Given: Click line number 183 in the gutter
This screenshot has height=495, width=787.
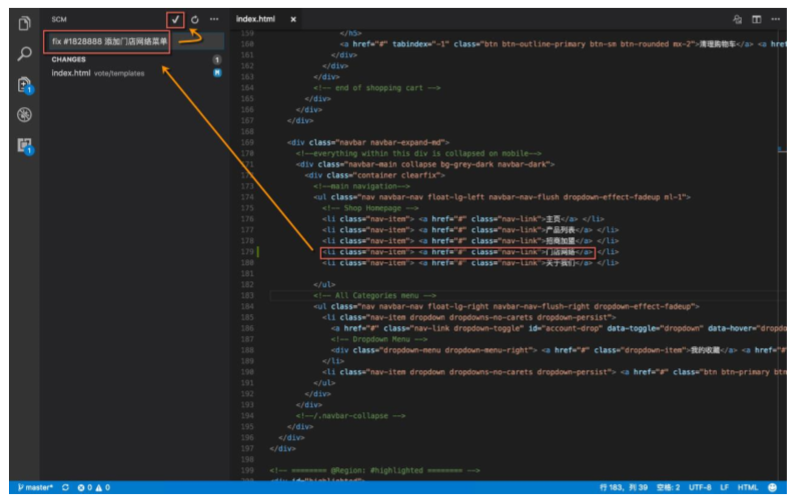Looking at the screenshot, I should tap(247, 296).
